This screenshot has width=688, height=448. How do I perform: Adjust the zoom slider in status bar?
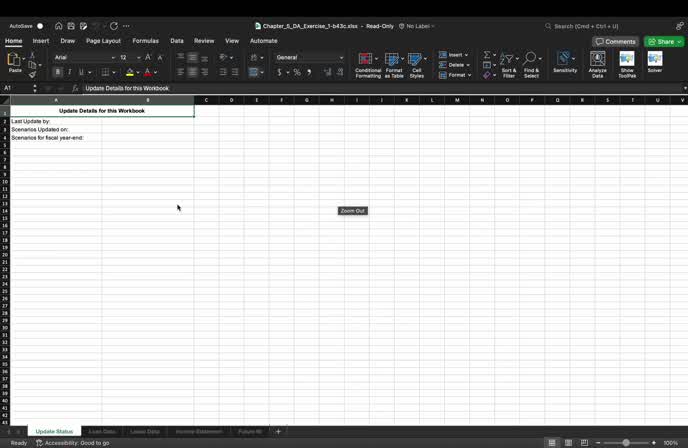[x=626, y=443]
